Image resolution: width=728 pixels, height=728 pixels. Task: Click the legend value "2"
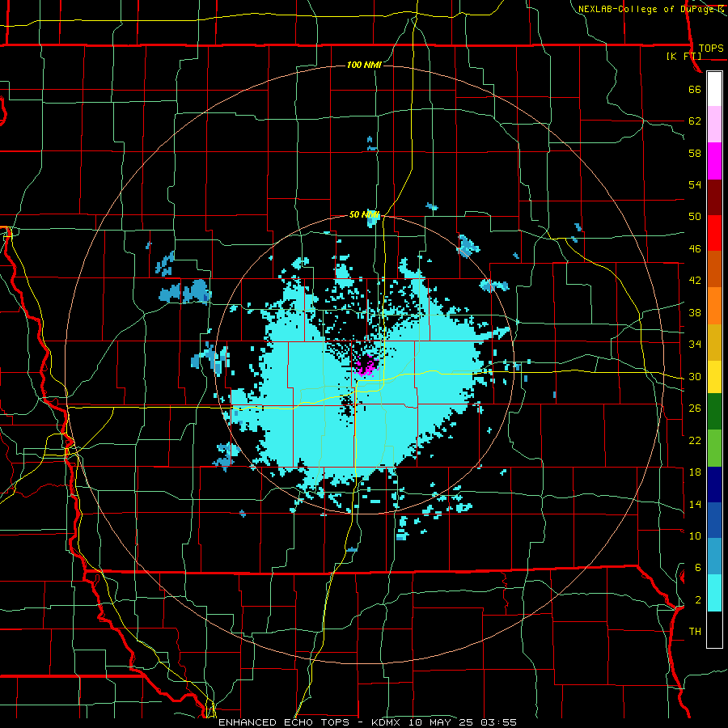(698, 600)
